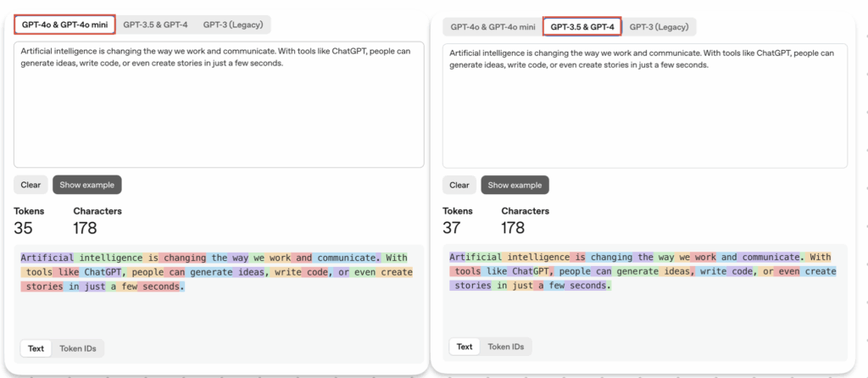Click Show example in the 35-token panel

click(x=87, y=184)
